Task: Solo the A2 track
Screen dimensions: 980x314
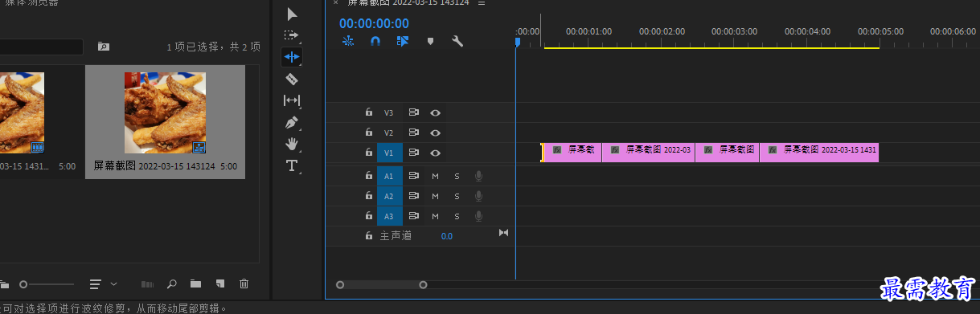Action: [457, 196]
